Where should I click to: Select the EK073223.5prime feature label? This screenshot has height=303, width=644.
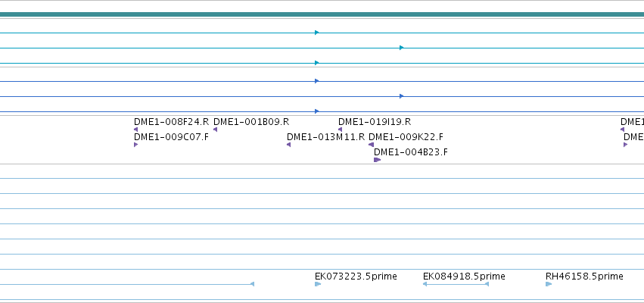pyautogui.click(x=356, y=276)
